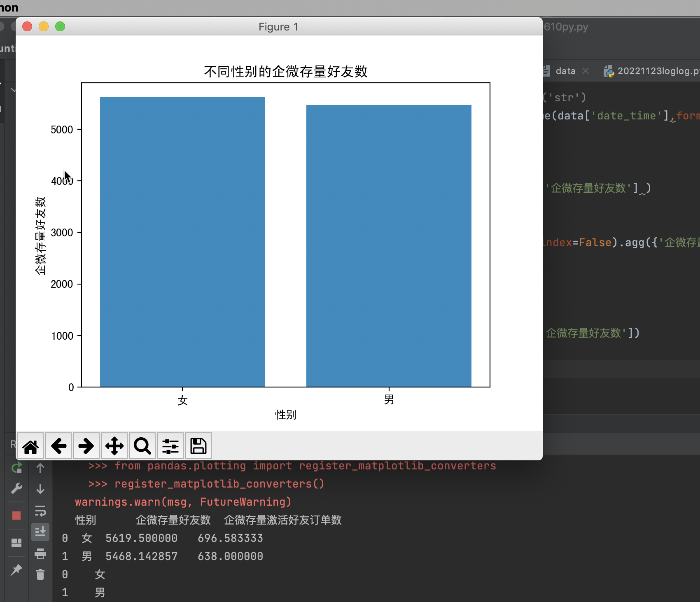
Task: Go forward to next plot view
Action: coord(86,446)
